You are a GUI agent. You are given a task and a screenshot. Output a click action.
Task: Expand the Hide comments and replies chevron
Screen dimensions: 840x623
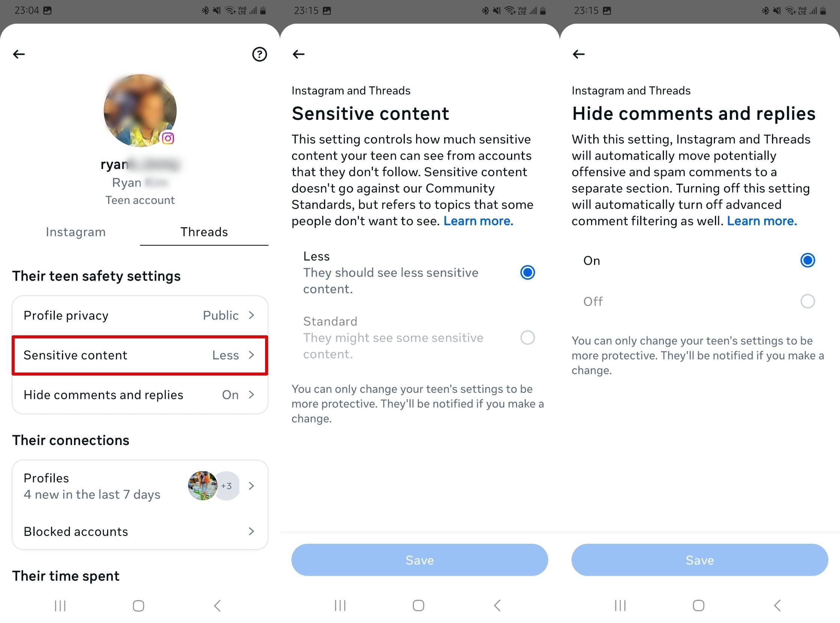[252, 395]
